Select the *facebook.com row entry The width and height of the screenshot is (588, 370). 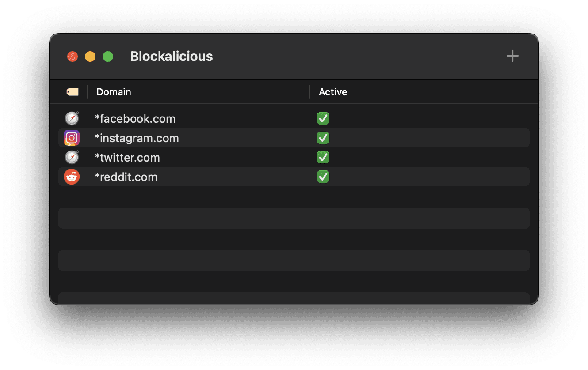[135, 118]
